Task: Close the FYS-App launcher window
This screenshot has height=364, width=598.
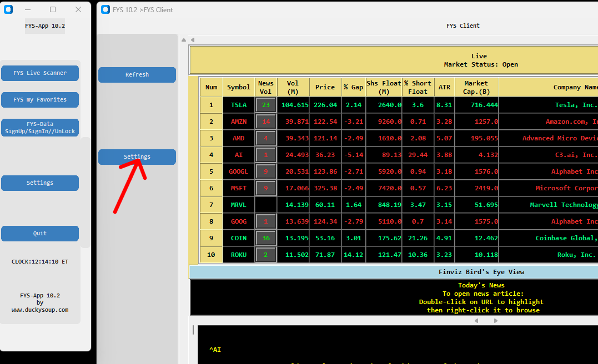Action: click(78, 9)
